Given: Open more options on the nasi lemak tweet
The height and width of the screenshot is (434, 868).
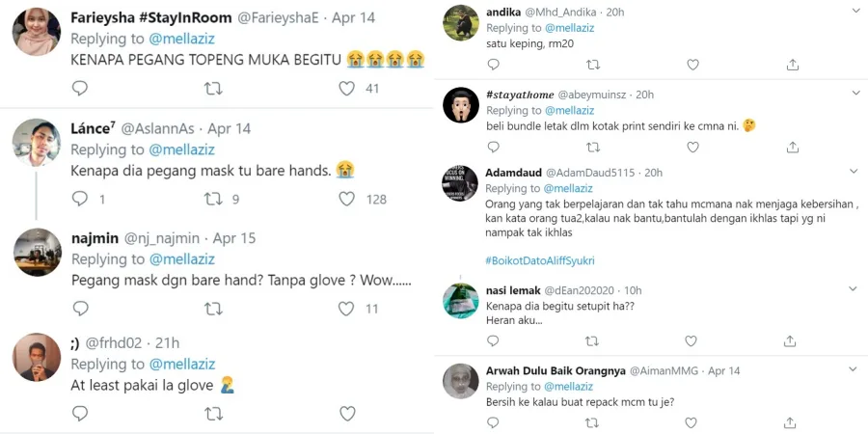Looking at the screenshot, I should 855,288.
